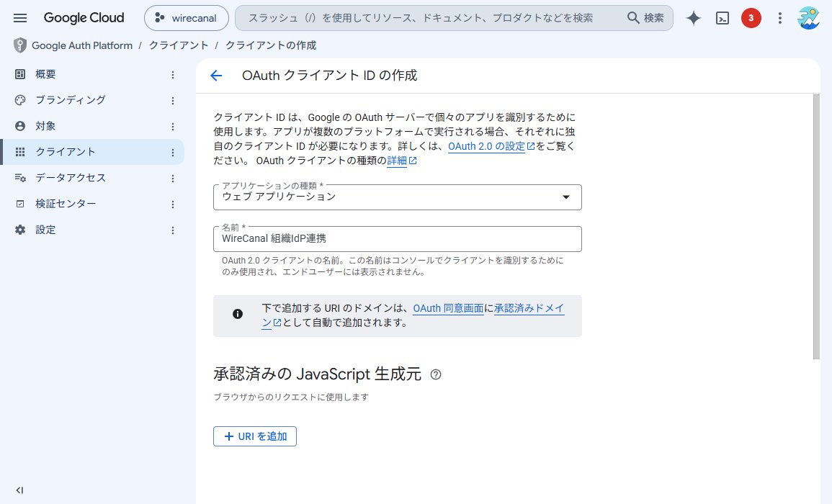832x504 pixels.
Task: Open the wirecanal project selector
Action: pos(187,18)
